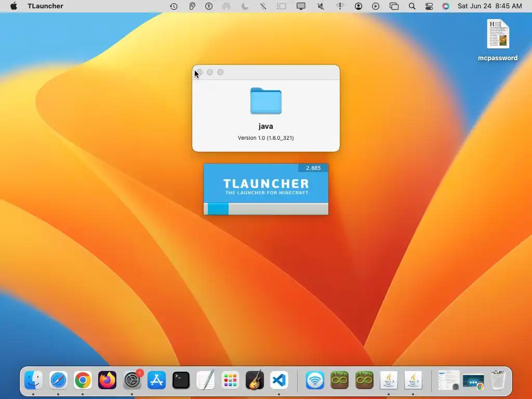The width and height of the screenshot is (532, 399).
Task: Open the Screen Mirroring menu bar icon
Action: coord(394,6)
